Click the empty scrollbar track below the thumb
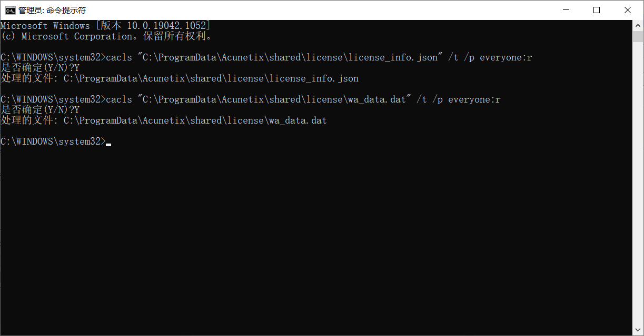The height and width of the screenshot is (336, 644). coord(638,184)
